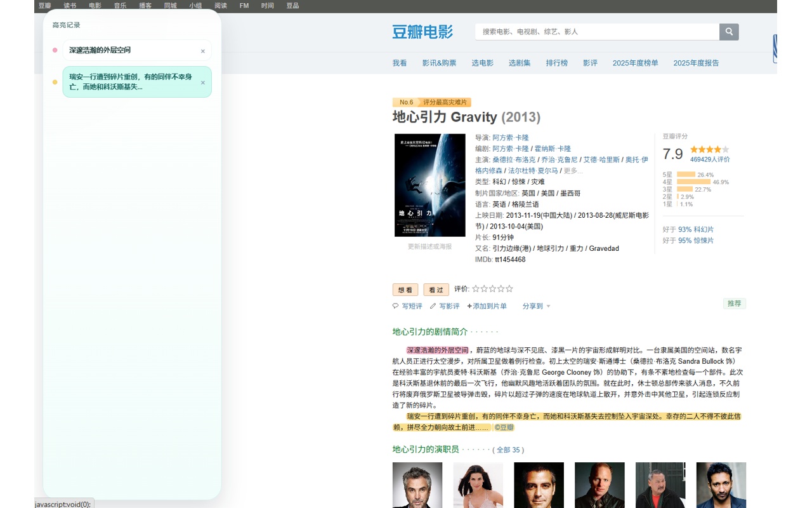This screenshot has height=508, width=812.
Task: Open 469429人评价 ratings link
Action: [x=710, y=159]
